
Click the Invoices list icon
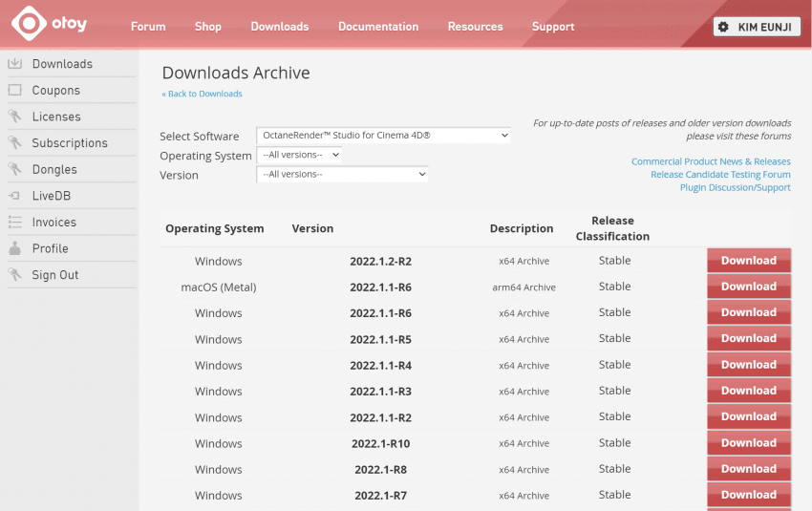[15, 223]
